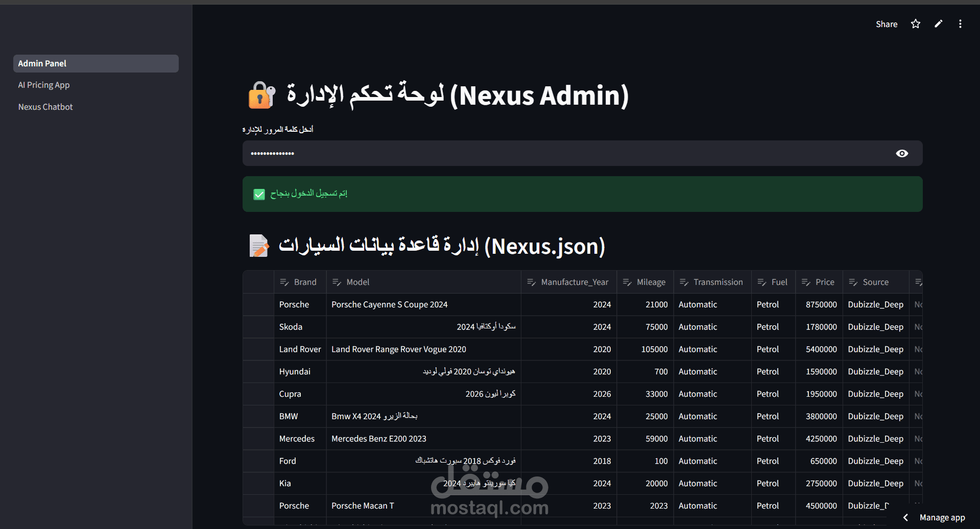This screenshot has width=980, height=529.
Task: Select the row checkbox cell for Ford
Action: click(x=258, y=461)
